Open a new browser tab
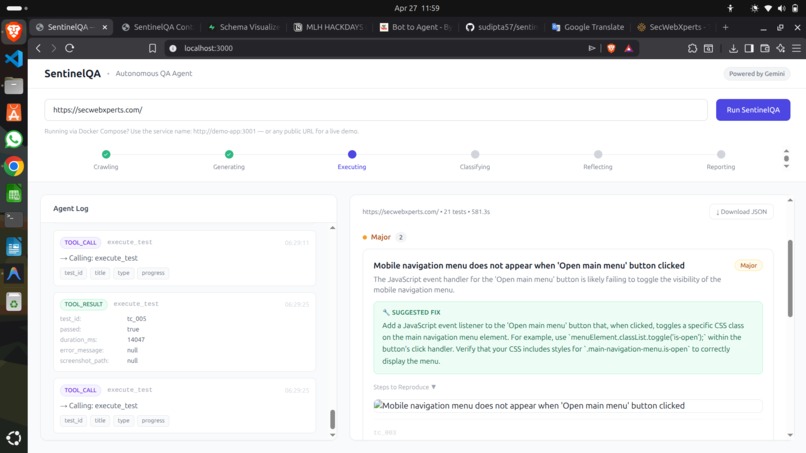806x453 pixels. [x=725, y=27]
